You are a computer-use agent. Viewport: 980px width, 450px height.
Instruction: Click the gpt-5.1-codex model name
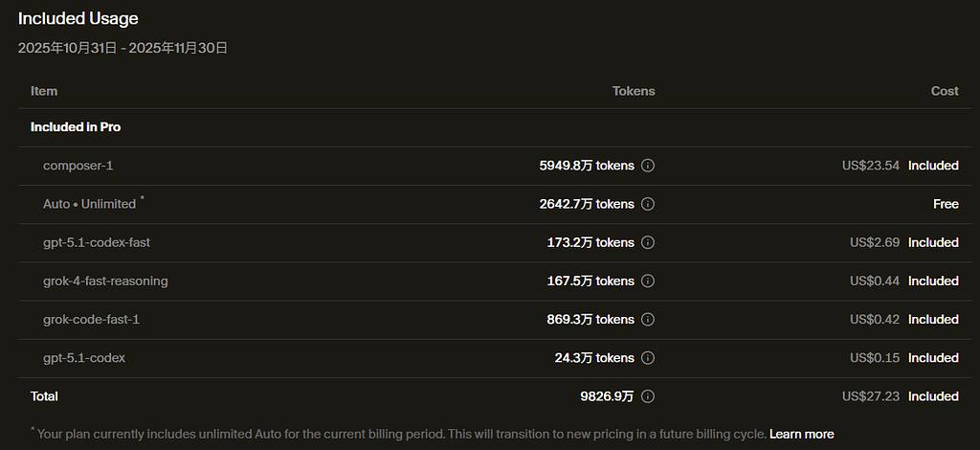(x=84, y=358)
